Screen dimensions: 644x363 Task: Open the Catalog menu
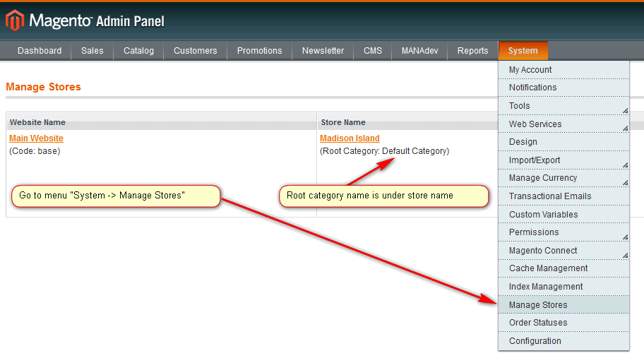pos(138,51)
